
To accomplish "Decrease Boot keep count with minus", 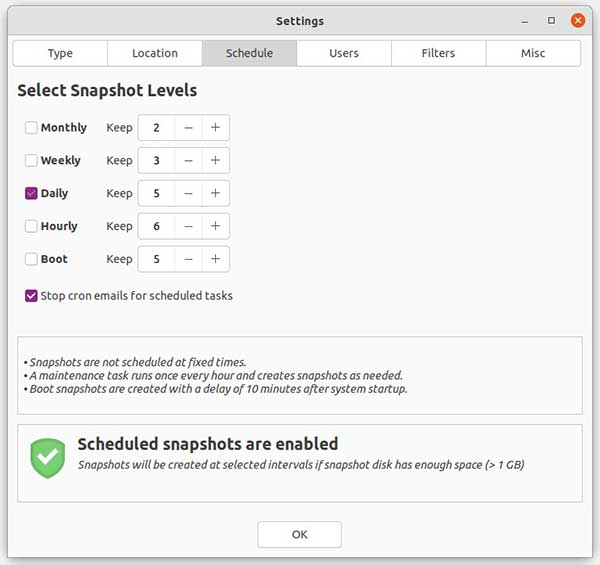I will 188,259.
